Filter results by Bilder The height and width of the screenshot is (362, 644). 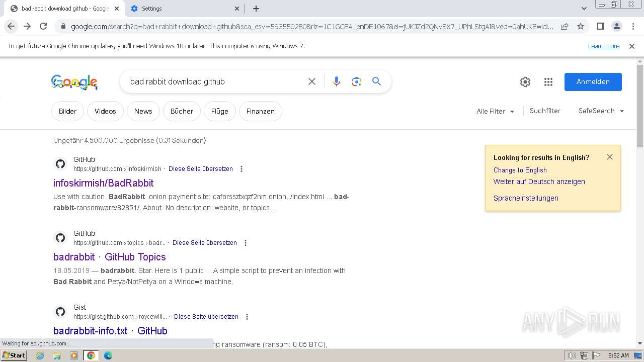coord(67,111)
